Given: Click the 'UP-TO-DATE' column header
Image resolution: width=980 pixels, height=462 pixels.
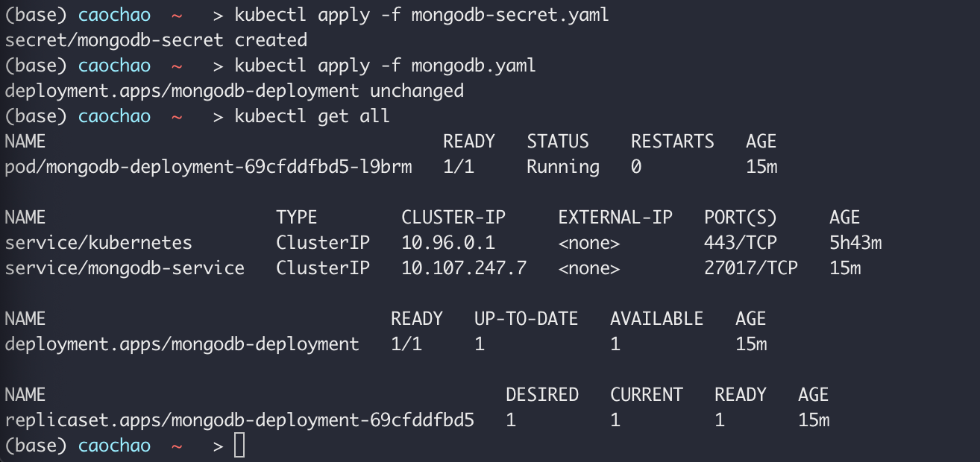Looking at the screenshot, I should pyautogui.click(x=527, y=319).
